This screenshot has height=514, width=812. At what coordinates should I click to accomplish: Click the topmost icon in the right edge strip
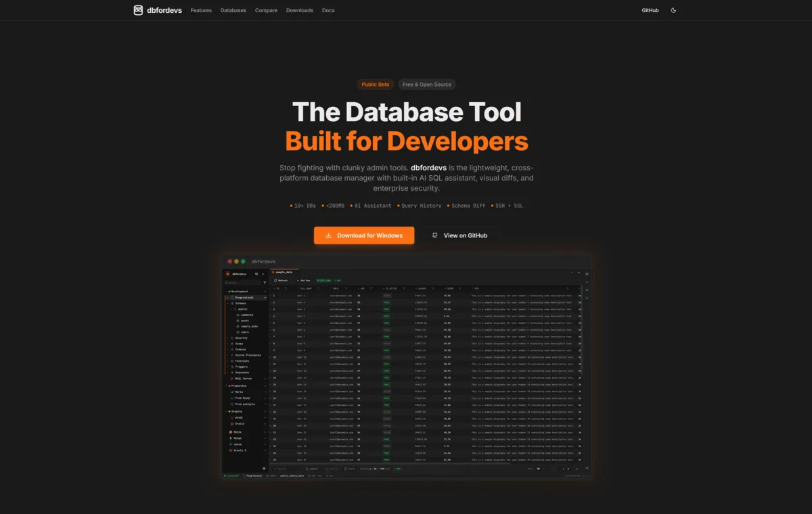(x=587, y=274)
